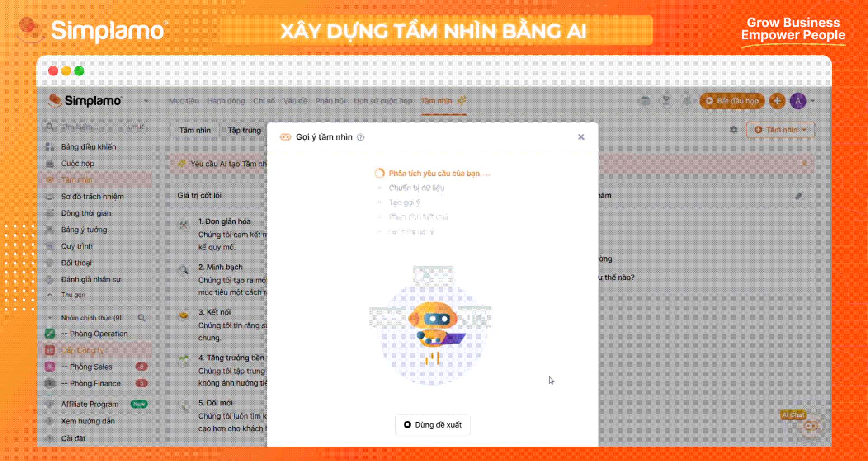The image size is (868, 461).
Task: Open Sơ đồ trách nhiệm in the sidebar
Action: tap(93, 197)
